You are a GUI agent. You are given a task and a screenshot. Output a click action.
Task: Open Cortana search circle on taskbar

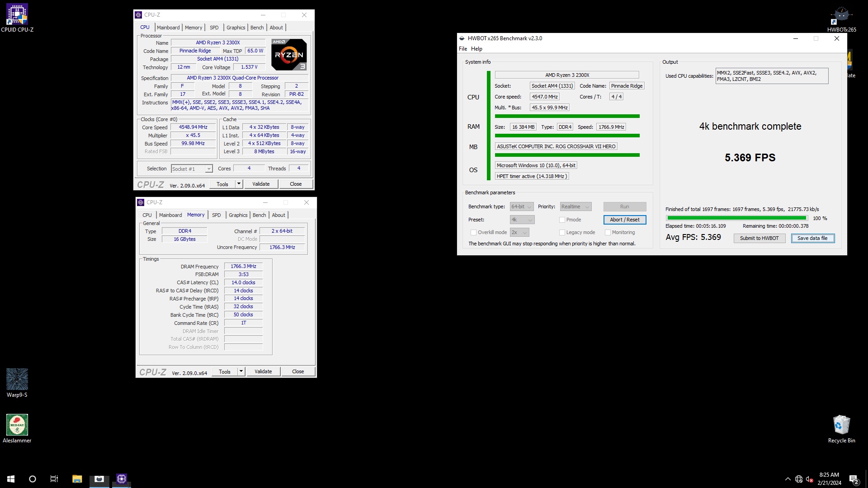[x=33, y=479]
